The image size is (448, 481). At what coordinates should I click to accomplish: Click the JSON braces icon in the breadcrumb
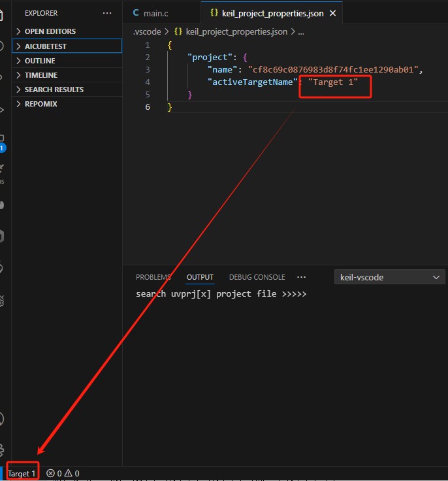coord(178,31)
